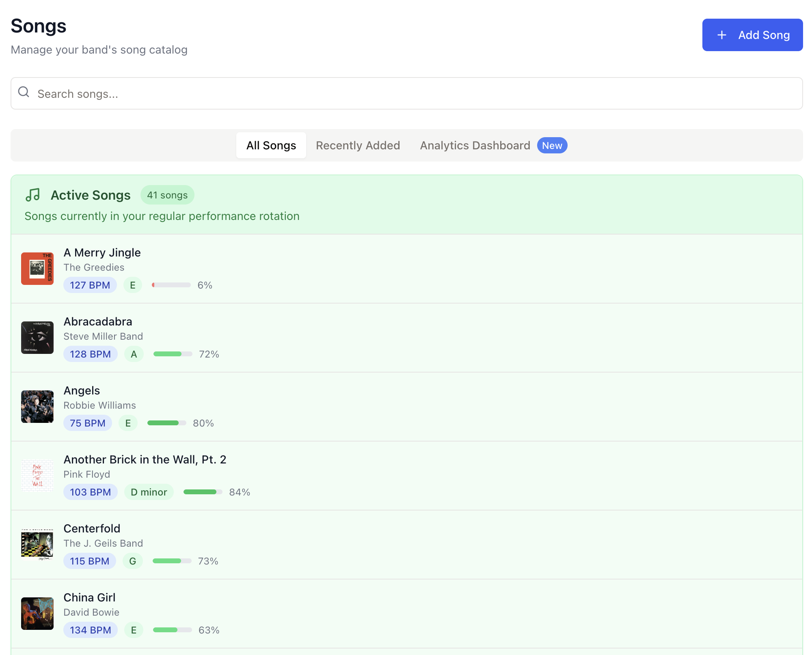This screenshot has width=812, height=655.
Task: Select the song title Abracadabra
Action: 98,321
